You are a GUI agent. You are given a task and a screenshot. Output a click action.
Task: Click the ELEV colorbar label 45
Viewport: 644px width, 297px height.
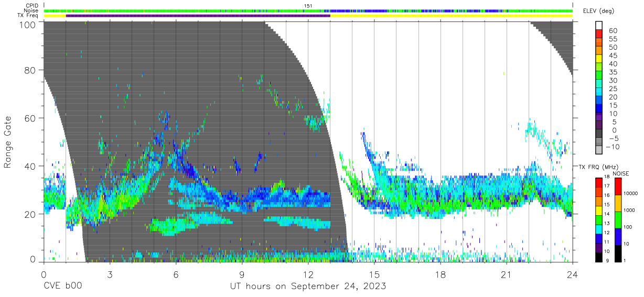click(614, 56)
